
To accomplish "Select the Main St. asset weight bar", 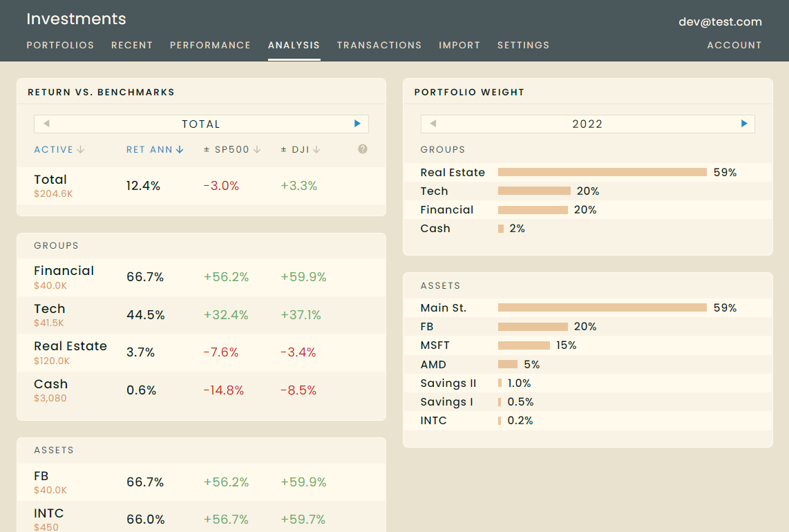I will click(x=602, y=307).
